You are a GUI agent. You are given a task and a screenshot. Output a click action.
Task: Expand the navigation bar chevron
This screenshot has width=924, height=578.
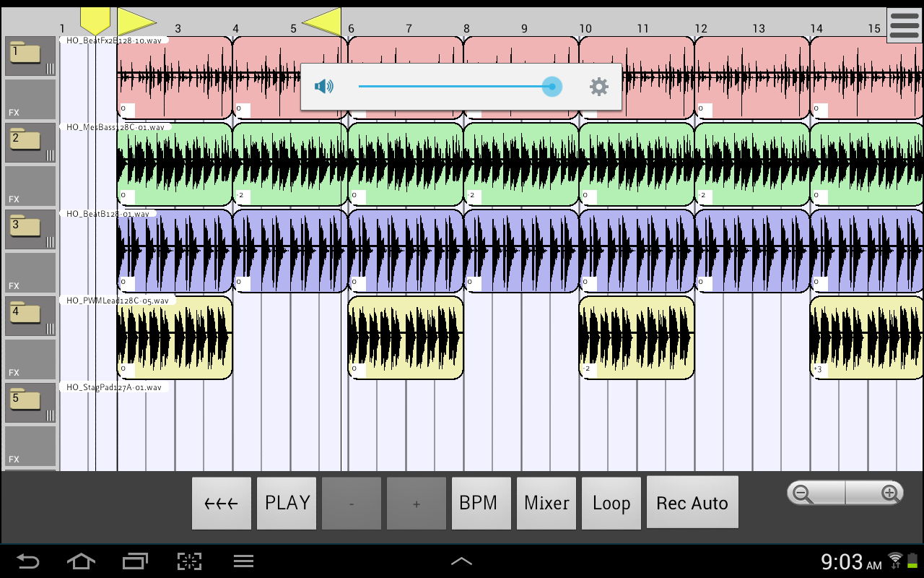pos(462,561)
